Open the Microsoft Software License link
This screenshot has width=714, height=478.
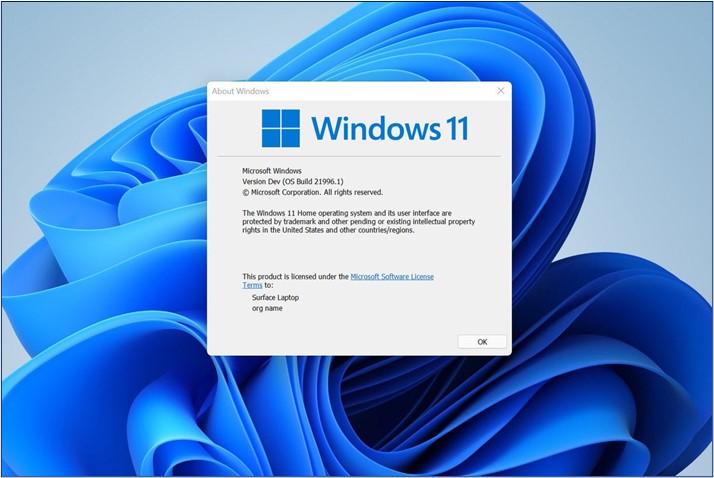[392, 276]
